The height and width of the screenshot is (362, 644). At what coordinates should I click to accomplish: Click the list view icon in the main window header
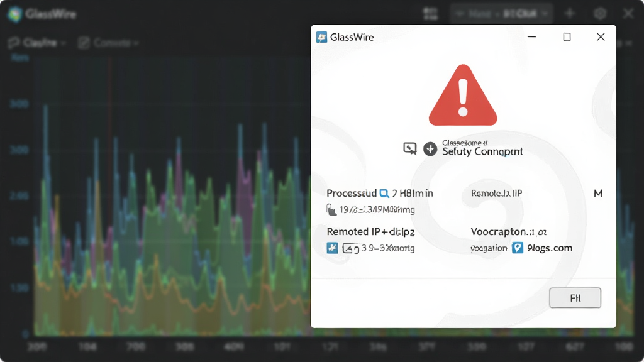430,14
